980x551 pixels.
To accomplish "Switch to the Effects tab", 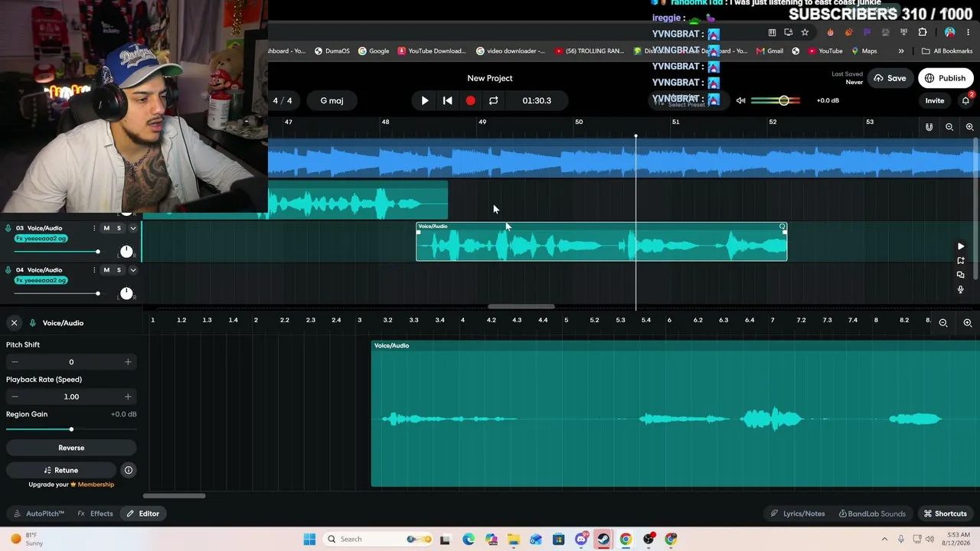I will [96, 514].
